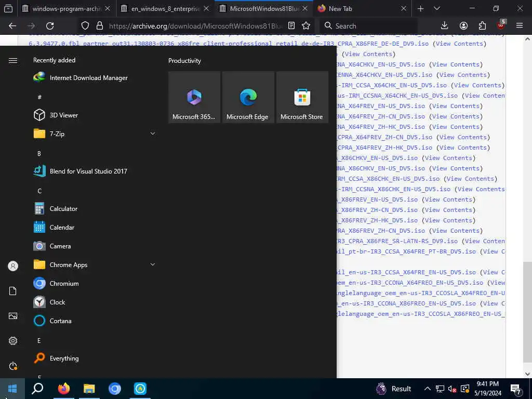Show hidden system tray icons

click(x=428, y=389)
